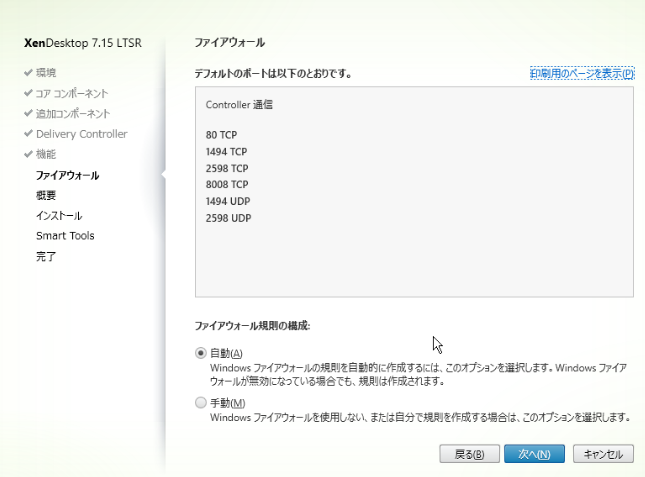Select the Smart Tools step
The image size is (645, 477).
(x=65, y=236)
